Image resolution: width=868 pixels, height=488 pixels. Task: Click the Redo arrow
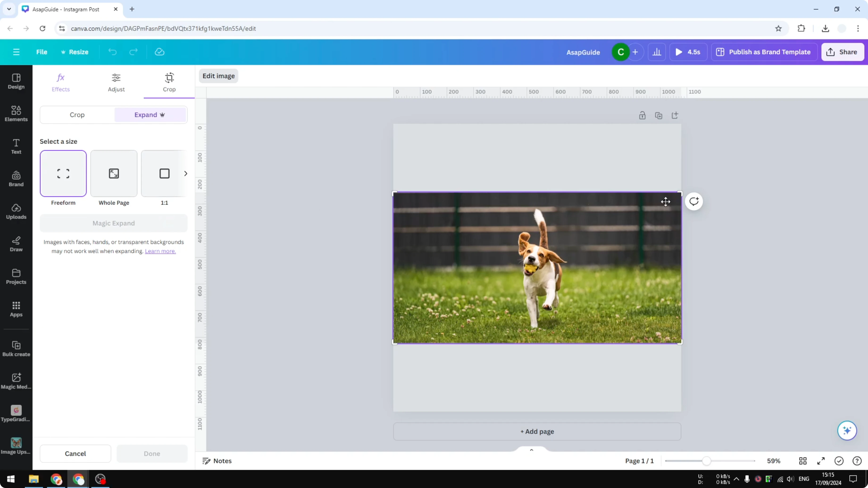tap(134, 52)
